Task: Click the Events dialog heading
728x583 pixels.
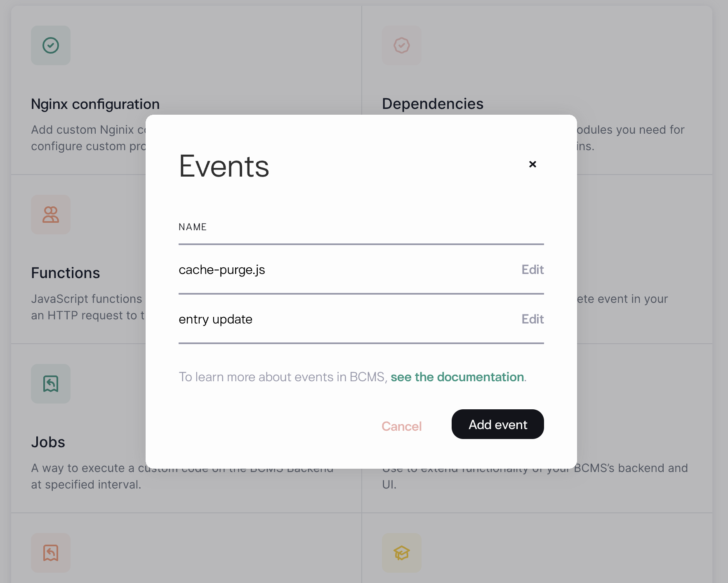Action: tap(224, 166)
